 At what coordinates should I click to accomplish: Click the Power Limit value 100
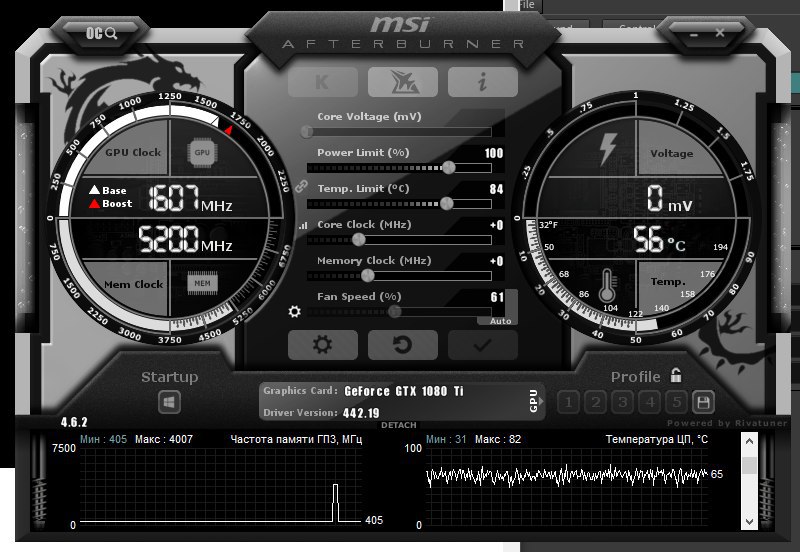point(493,153)
